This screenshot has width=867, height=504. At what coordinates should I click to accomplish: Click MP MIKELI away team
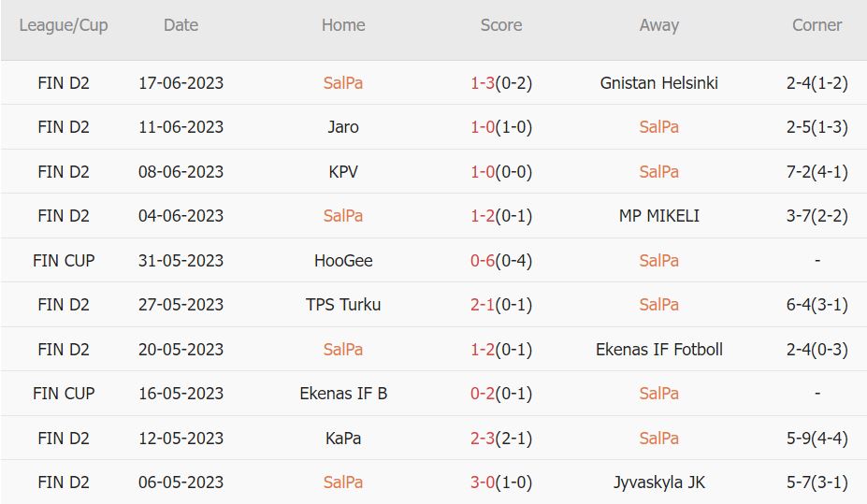658,216
